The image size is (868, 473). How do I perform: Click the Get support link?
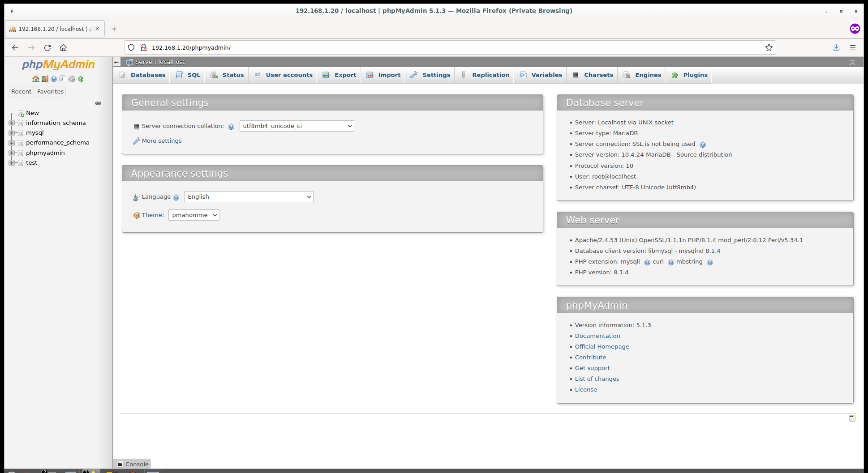(x=592, y=368)
